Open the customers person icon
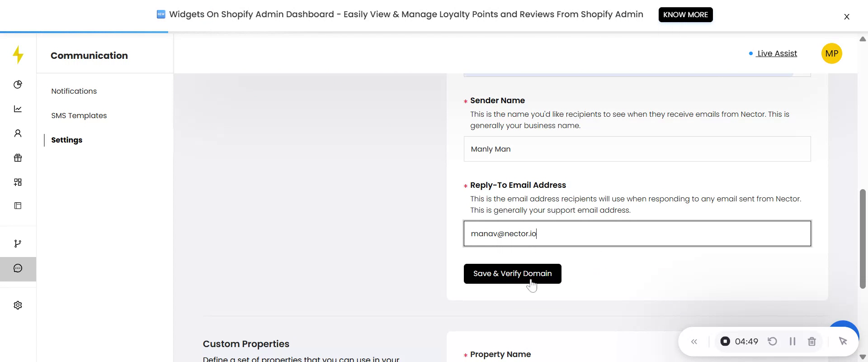The height and width of the screenshot is (362, 868). point(18,133)
